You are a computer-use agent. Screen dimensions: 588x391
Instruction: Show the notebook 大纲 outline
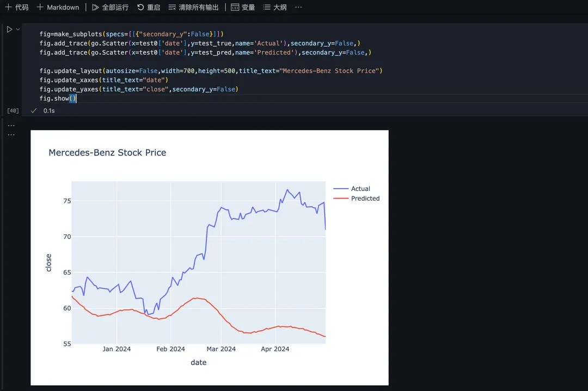tap(275, 7)
